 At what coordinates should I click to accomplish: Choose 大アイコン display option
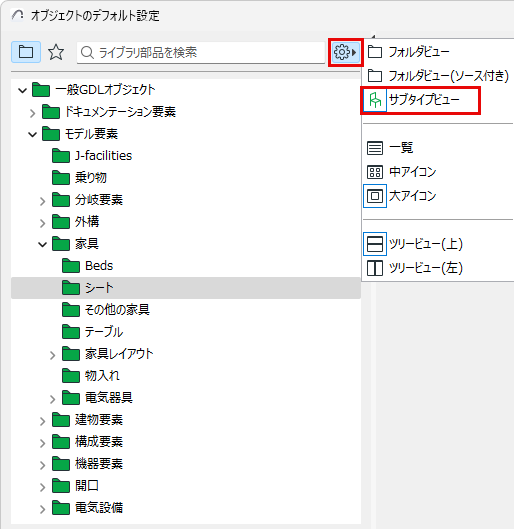(438, 196)
